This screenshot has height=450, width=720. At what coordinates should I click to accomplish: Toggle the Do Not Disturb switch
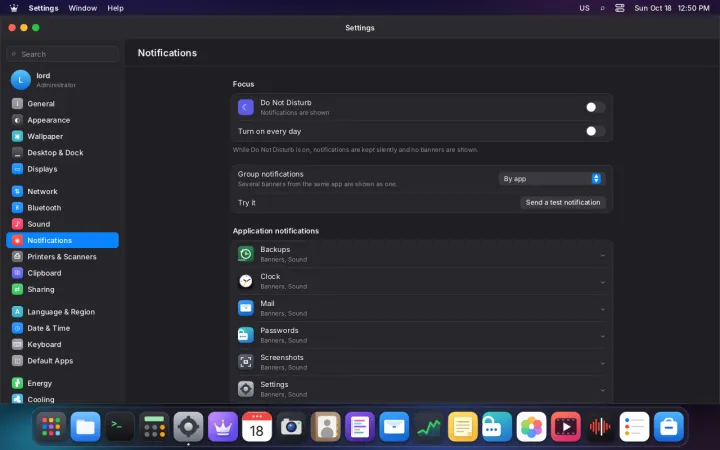pos(595,107)
